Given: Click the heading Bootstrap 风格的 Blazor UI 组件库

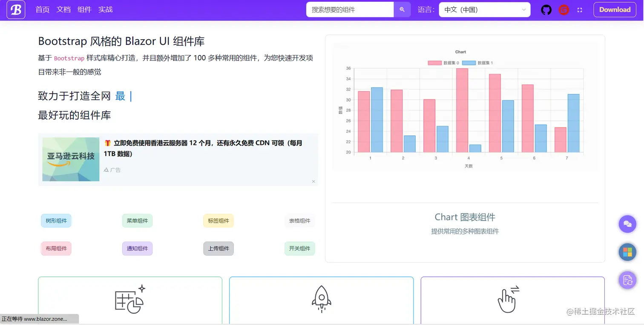Looking at the screenshot, I should [x=121, y=41].
